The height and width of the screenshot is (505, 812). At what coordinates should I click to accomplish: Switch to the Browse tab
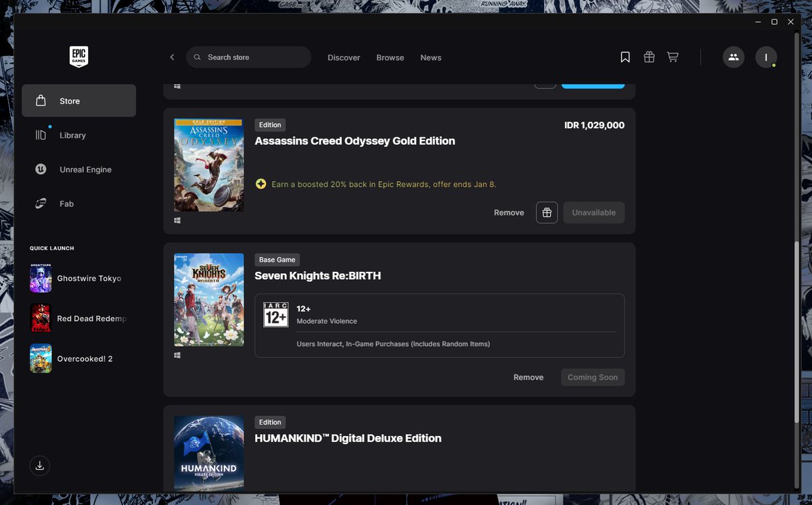[390, 57]
